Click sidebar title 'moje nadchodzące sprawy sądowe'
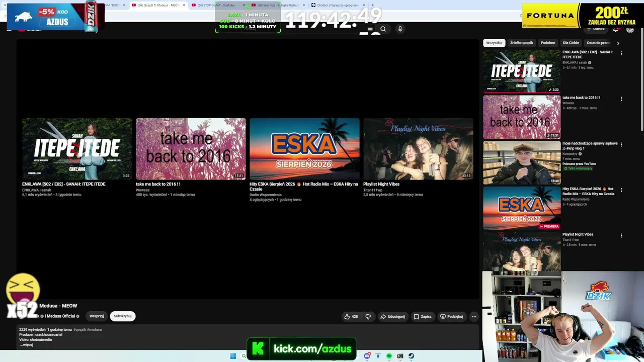The image size is (644, 362). [590, 146]
